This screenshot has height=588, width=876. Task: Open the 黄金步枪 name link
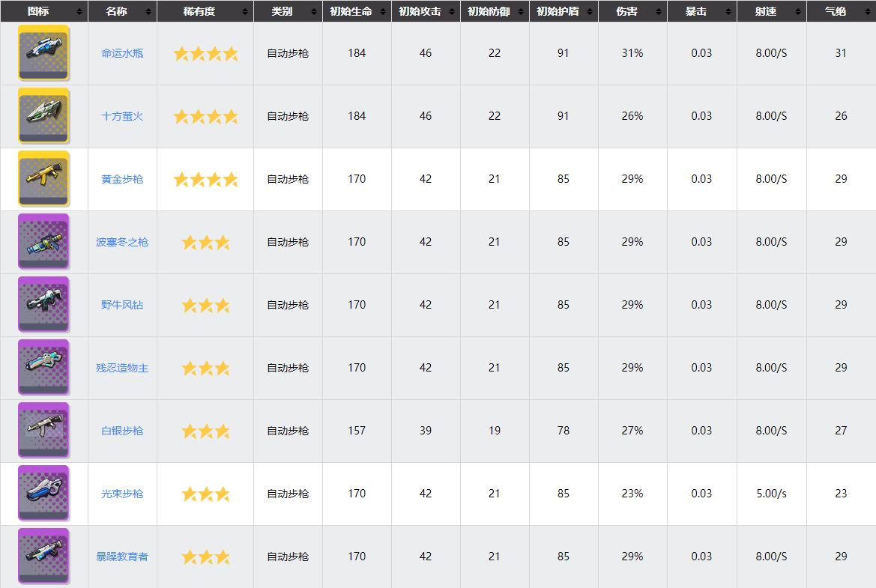click(x=122, y=179)
